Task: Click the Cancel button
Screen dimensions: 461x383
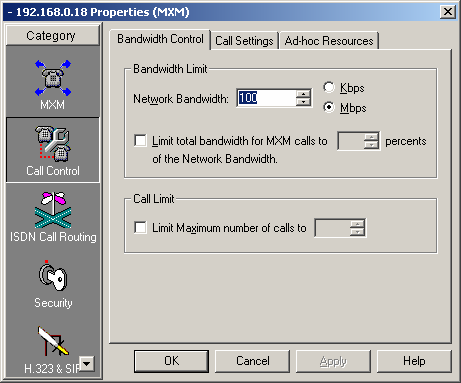Action: click(x=252, y=361)
